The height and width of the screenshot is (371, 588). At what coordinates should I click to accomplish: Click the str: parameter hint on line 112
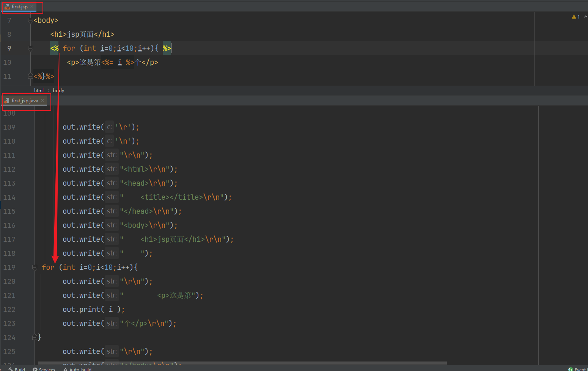click(111, 169)
